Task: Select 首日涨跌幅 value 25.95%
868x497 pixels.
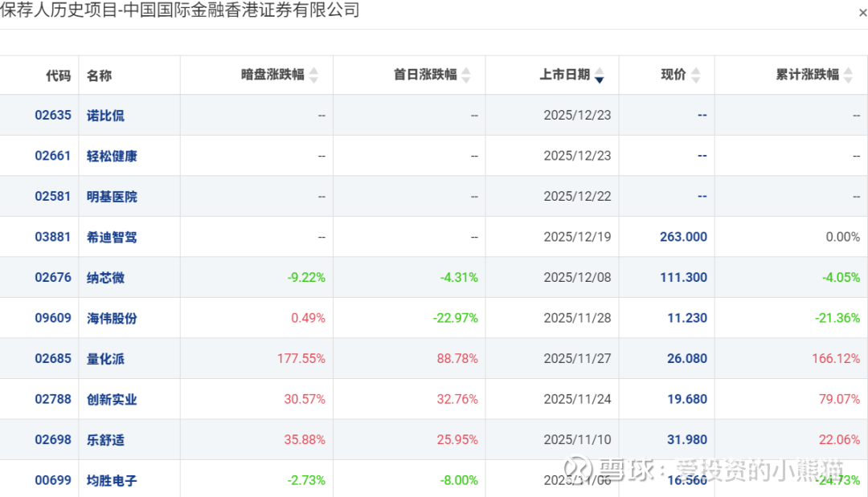Action: tap(457, 439)
